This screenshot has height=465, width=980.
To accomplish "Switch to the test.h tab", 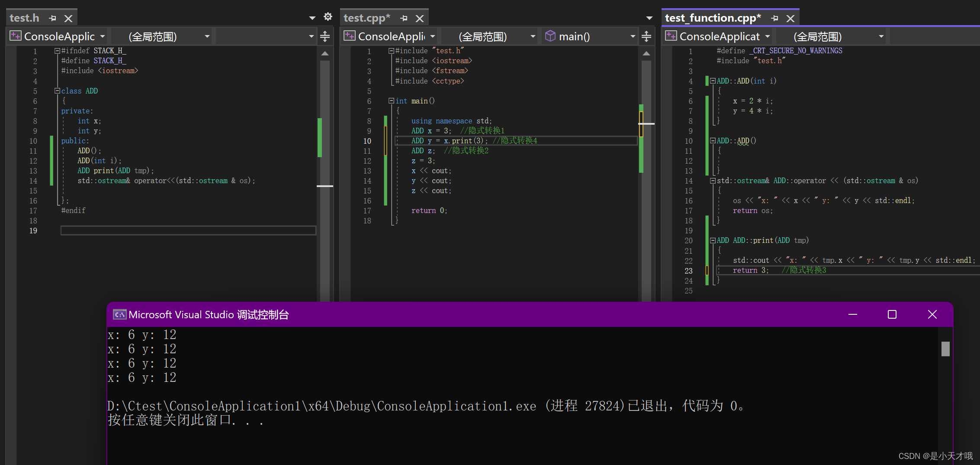I will [24, 18].
